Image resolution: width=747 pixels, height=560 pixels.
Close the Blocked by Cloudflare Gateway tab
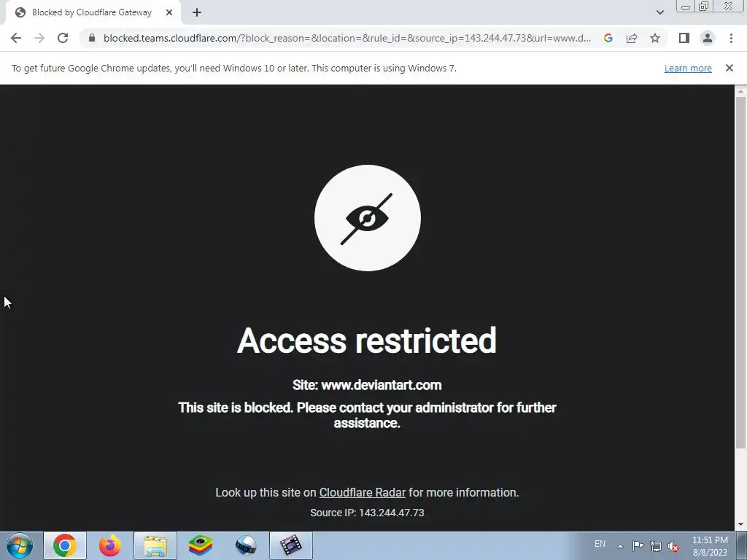coord(169,12)
